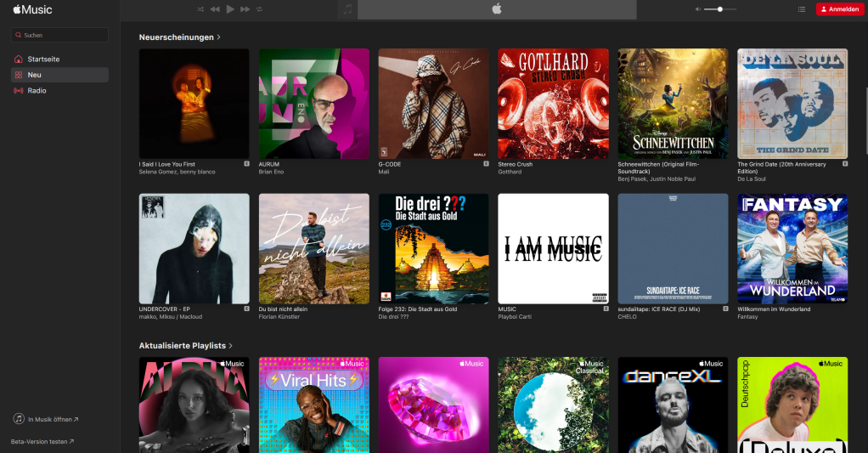Screen dimensions: 868x453
Task: Click title text Stereo Crush
Action: 516,165
